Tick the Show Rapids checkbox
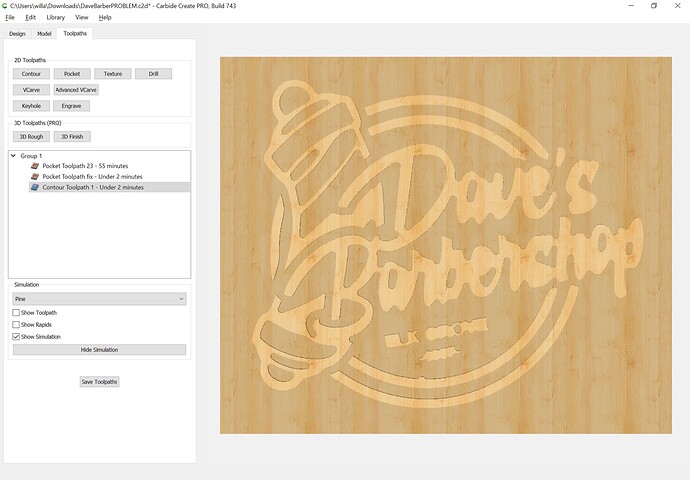Image resolution: width=690 pixels, height=480 pixels. coord(16,325)
